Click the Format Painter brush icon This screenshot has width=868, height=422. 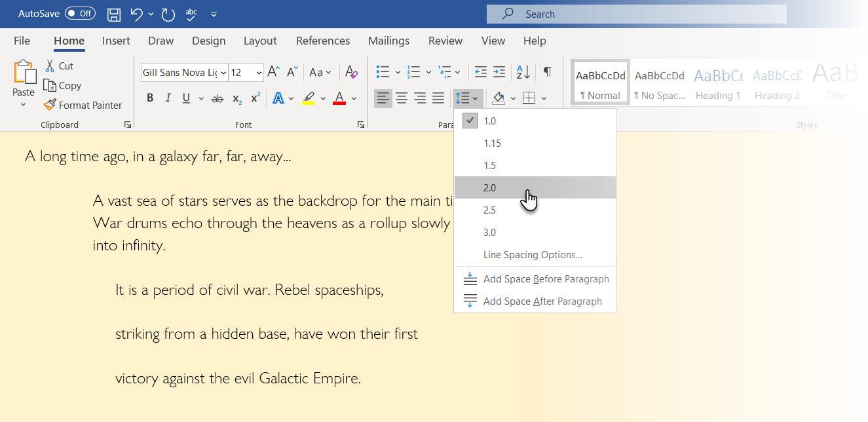point(50,105)
